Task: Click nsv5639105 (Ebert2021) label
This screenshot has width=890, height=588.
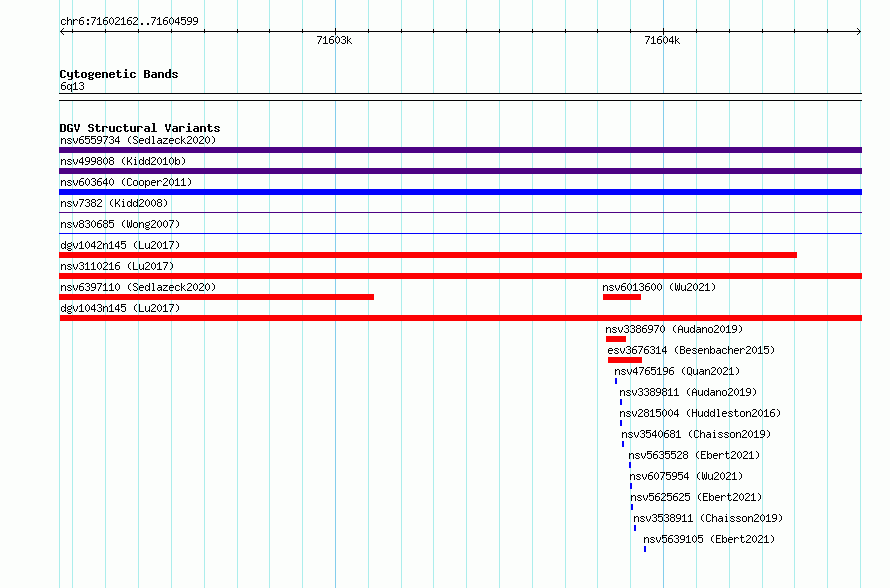Action: pos(709,539)
